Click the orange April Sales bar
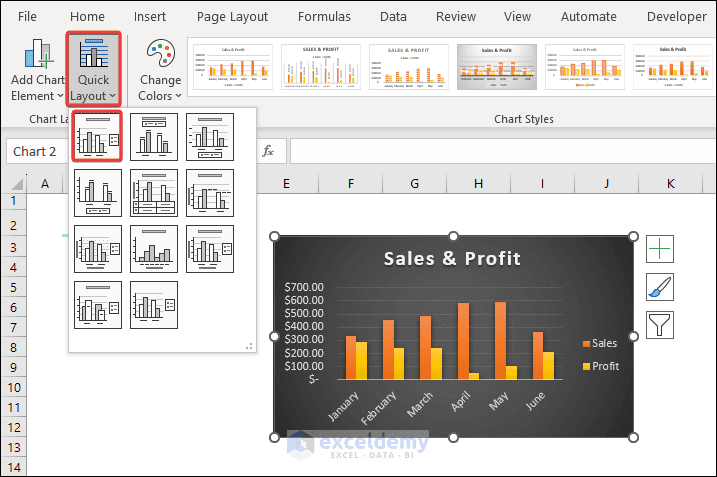This screenshot has height=477, width=717. pos(463,341)
